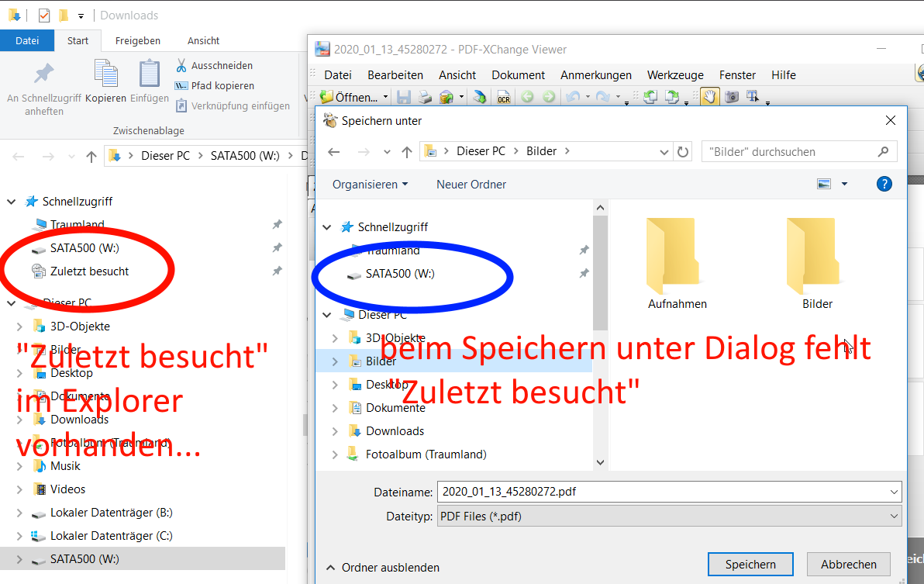Screen dimensions: 924x584
Task: Open Bearbeiten menu in PDF-XChange
Action: [395, 74]
